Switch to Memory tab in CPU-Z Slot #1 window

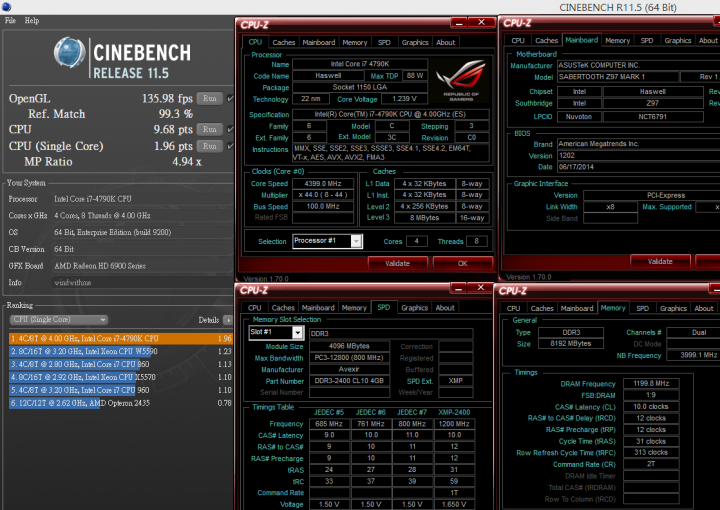pos(354,308)
